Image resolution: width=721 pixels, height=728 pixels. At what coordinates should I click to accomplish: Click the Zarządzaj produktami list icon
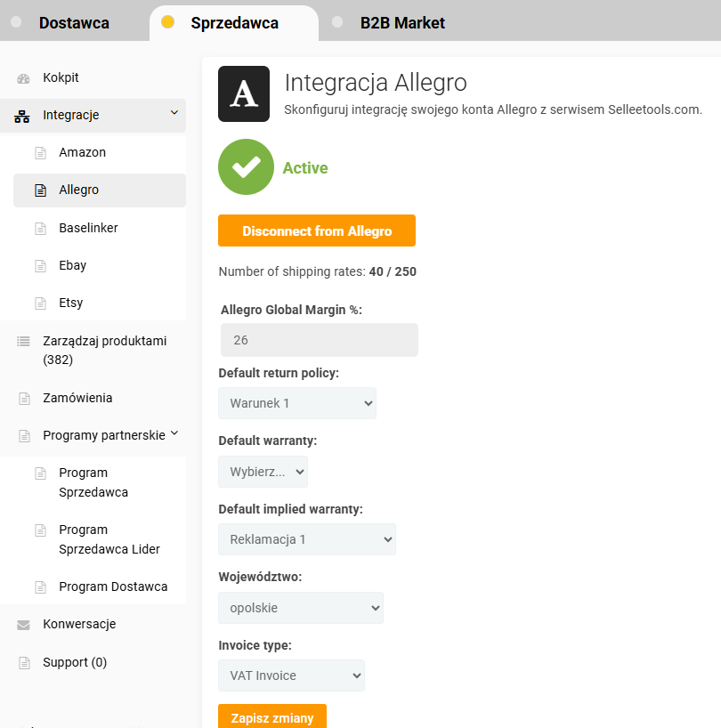(23, 341)
